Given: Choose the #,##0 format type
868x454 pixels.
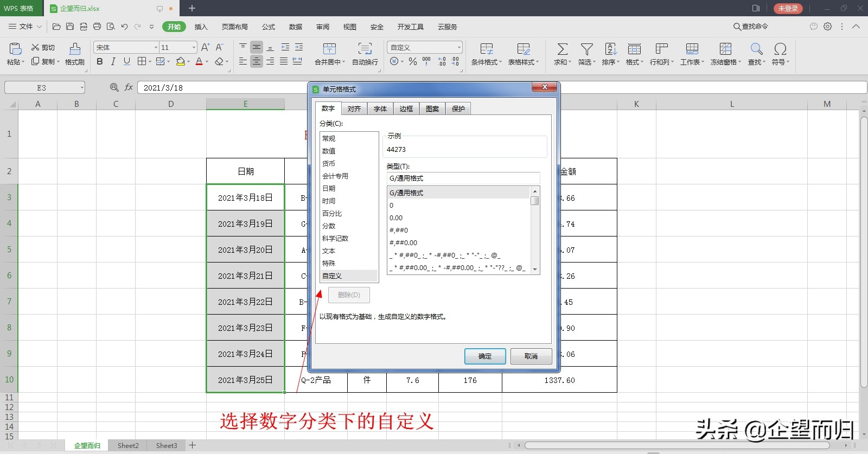Looking at the screenshot, I should (458, 230).
